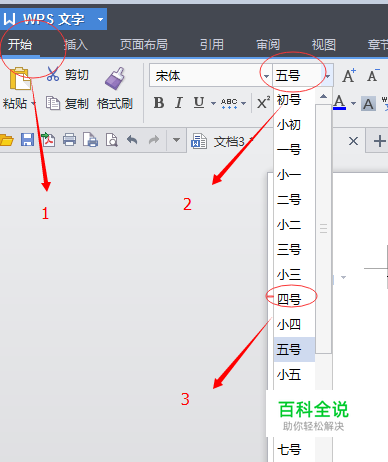Image resolution: width=388 pixels, height=462 pixels.
Task: Switch to 引用 tab
Action: click(x=212, y=44)
